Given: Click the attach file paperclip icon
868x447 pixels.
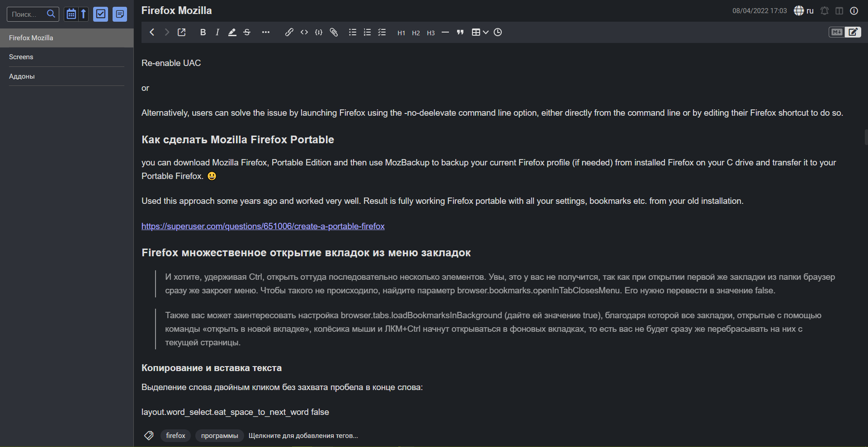Looking at the screenshot, I should pyautogui.click(x=334, y=32).
